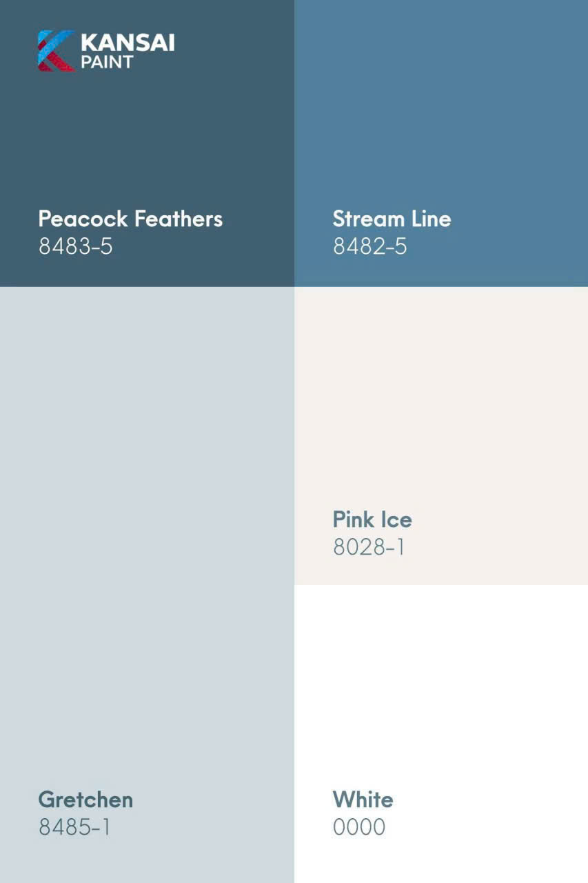Click the KANSAI brand wordmark
The width and height of the screenshot is (588, 883).
pyautogui.click(x=128, y=43)
